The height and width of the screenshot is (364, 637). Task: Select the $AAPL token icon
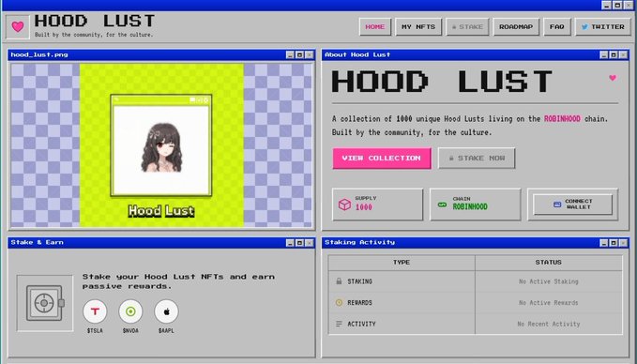[x=166, y=311]
